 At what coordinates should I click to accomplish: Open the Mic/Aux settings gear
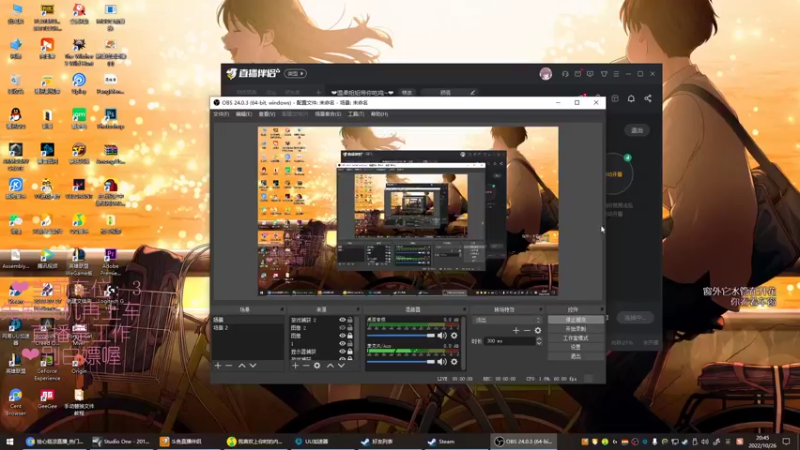pyautogui.click(x=454, y=362)
